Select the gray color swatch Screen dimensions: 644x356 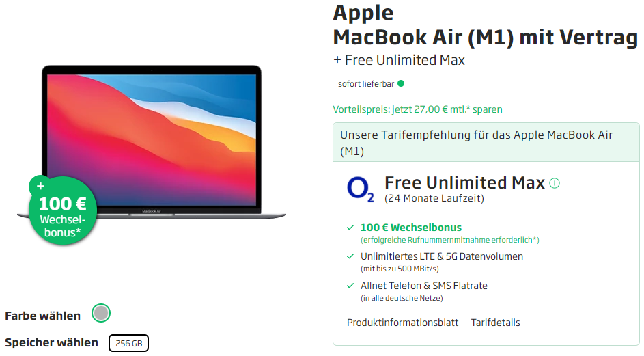pyautogui.click(x=101, y=314)
